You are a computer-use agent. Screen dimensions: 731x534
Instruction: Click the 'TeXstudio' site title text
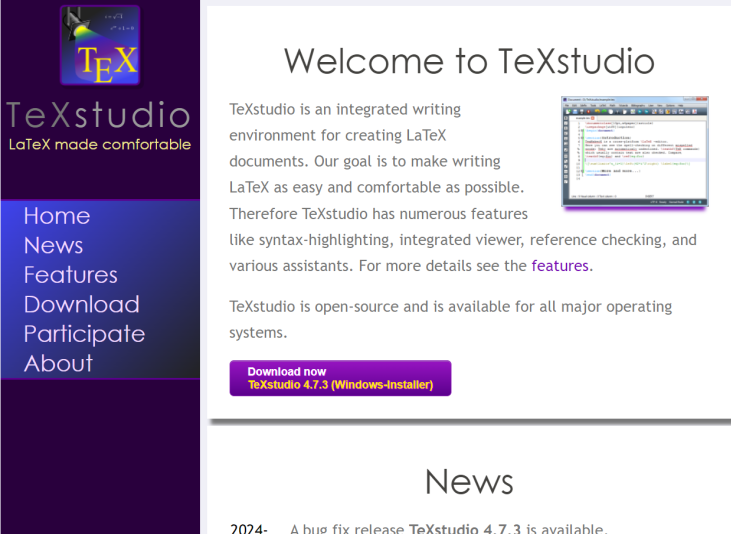[x=98, y=115]
